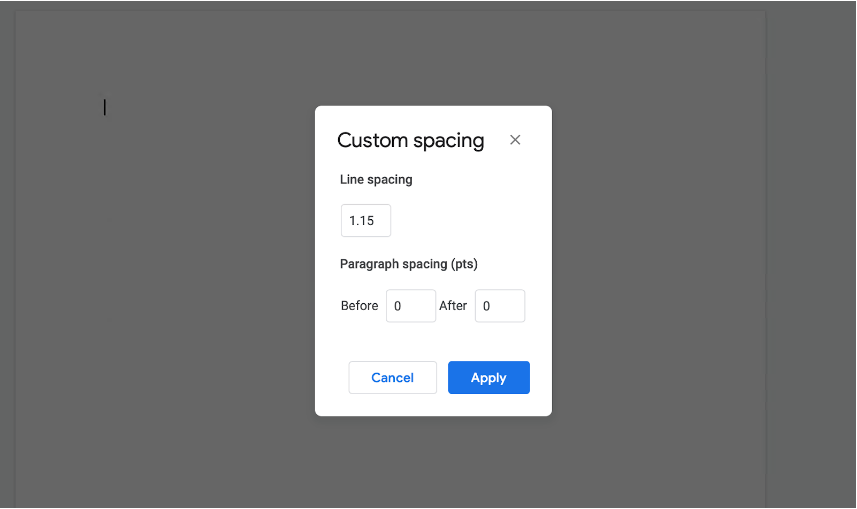The image size is (857, 509).
Task: Click the After label text
Action: coord(453,306)
